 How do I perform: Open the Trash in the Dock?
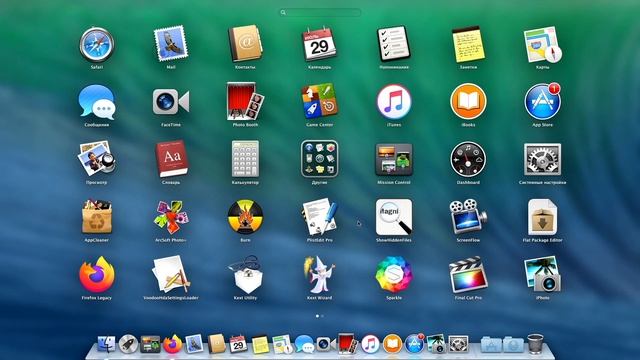[535, 344]
